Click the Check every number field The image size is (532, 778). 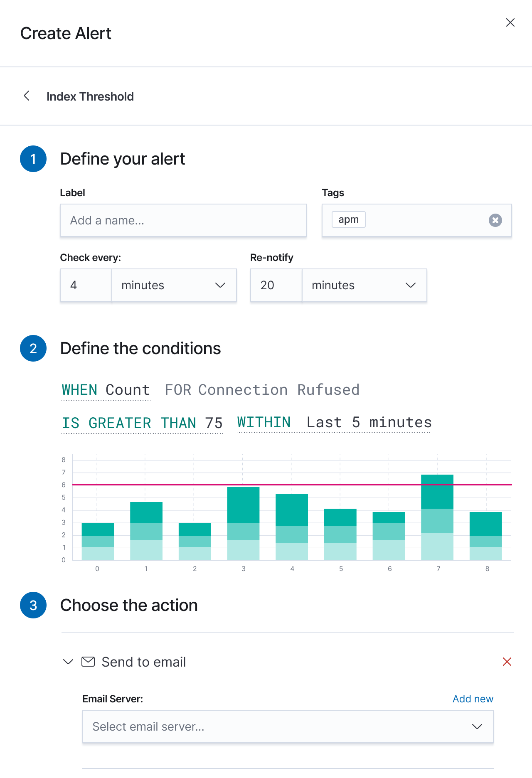(x=86, y=285)
